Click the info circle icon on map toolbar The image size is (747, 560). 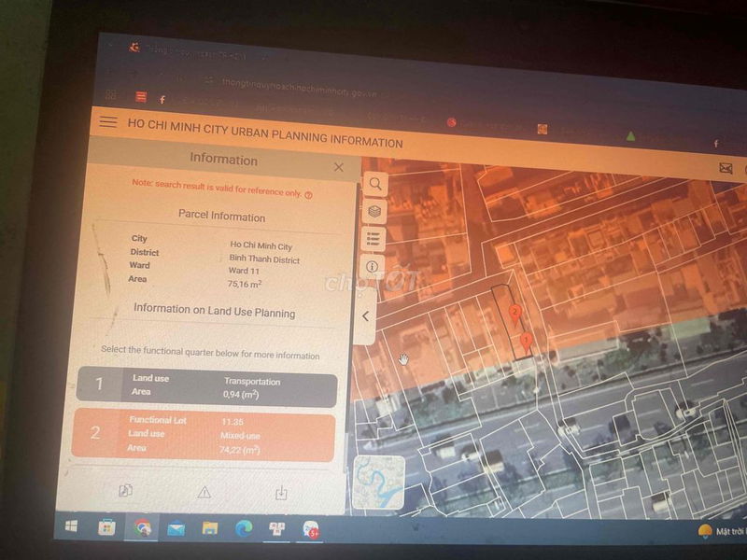click(374, 266)
